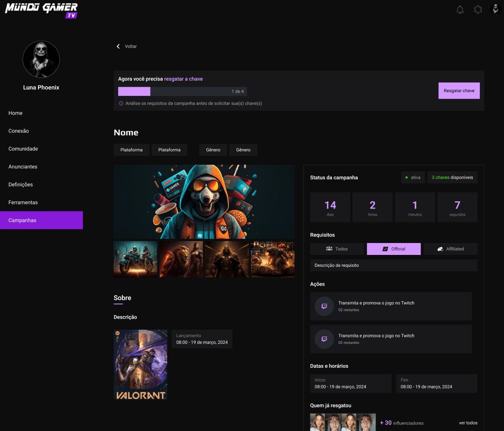
Task: Open Campanhas in the sidebar
Action: [41, 220]
